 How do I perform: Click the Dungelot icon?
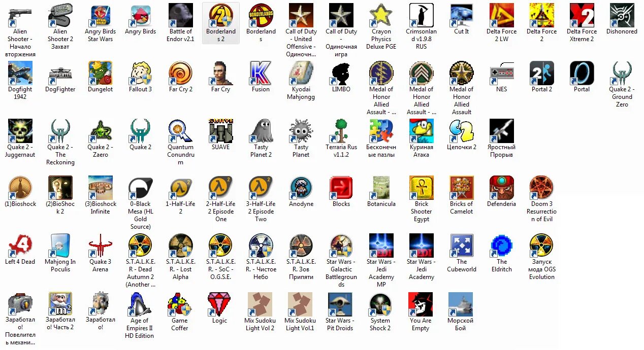click(x=101, y=73)
